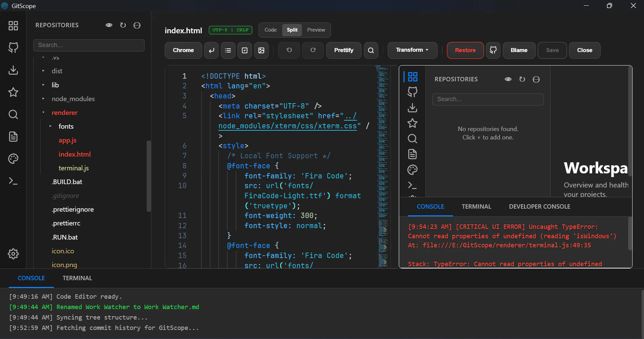Expand the dist folder
644x339 pixels.
tap(43, 71)
